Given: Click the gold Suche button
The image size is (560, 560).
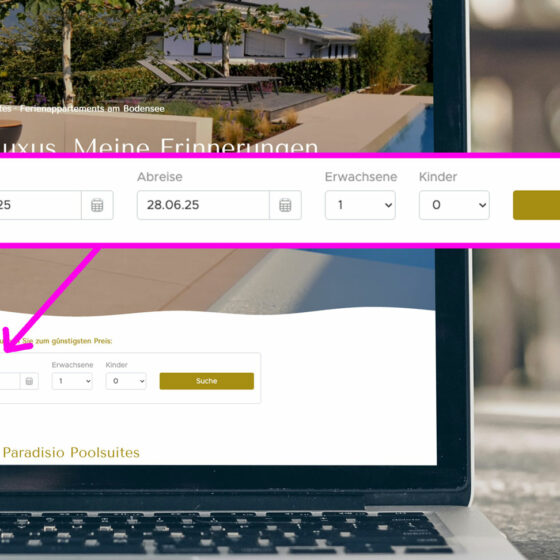Looking at the screenshot, I should point(207,381).
